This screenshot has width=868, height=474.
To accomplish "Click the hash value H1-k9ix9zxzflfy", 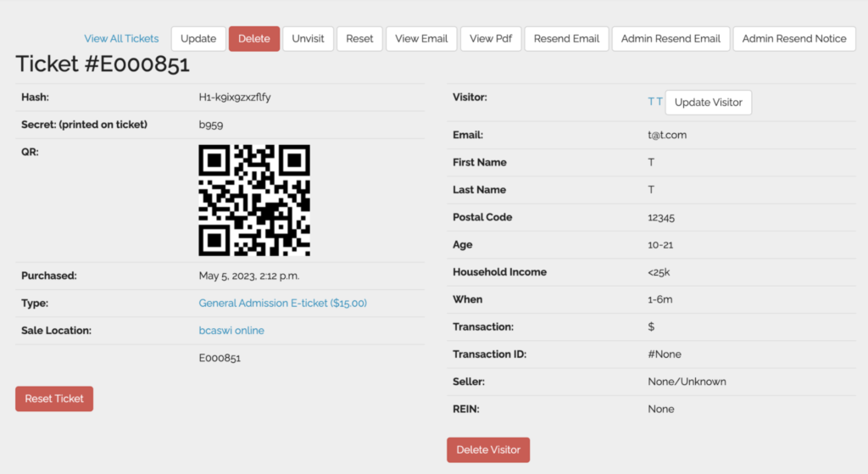I will coord(235,98).
